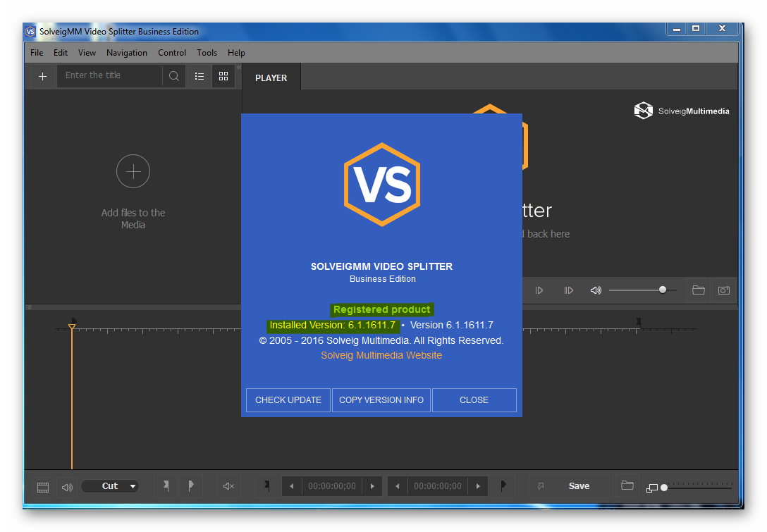The image size is (767, 532).
Task: Collapse the timeline panel with the double-down chevron
Action: [x=30, y=307]
